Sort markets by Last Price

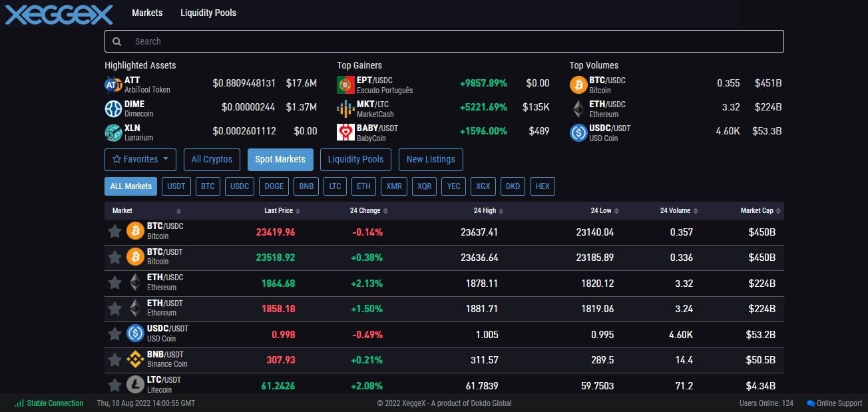click(278, 210)
